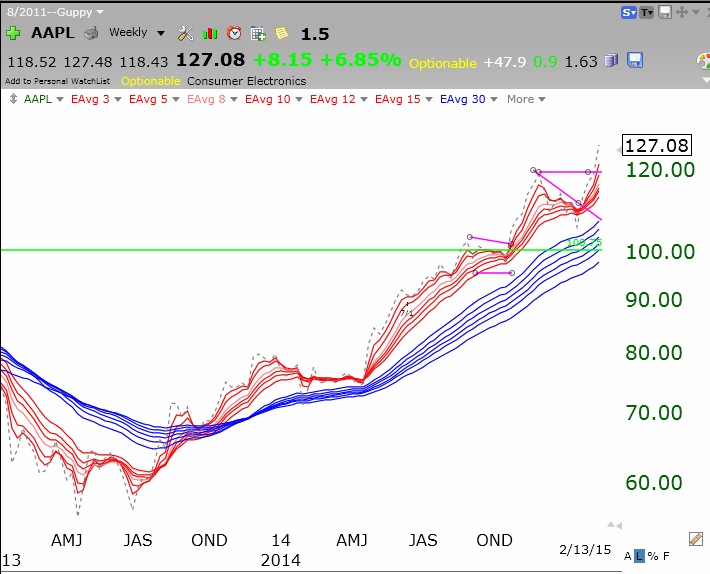The width and height of the screenshot is (710, 574).
Task: Click the gray save-chart floppy icon
Action: click(x=665, y=12)
